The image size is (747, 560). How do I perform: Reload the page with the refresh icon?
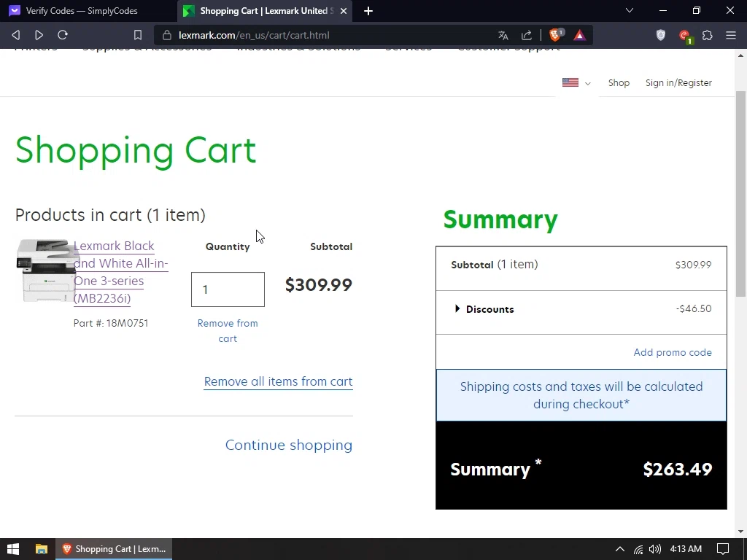click(63, 35)
